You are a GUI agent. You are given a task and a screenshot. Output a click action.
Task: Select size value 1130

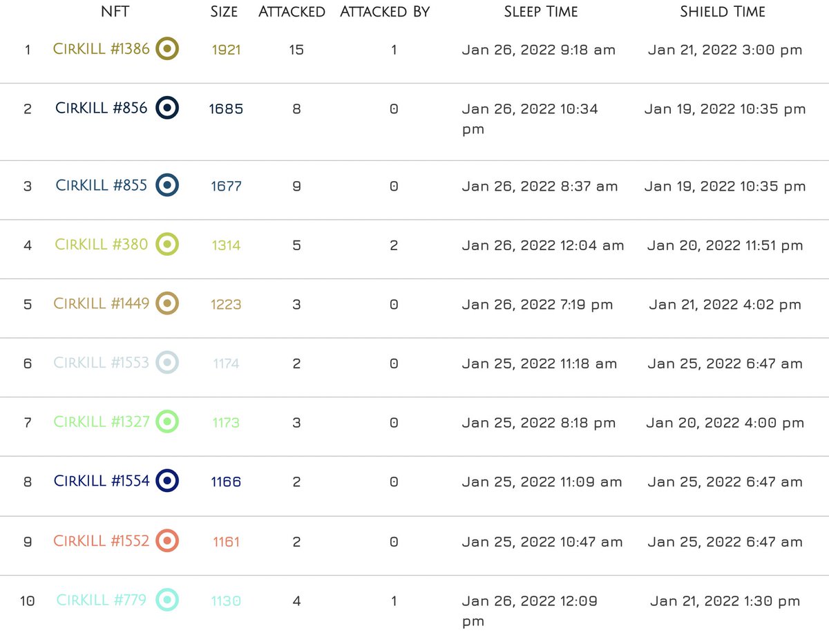click(226, 601)
